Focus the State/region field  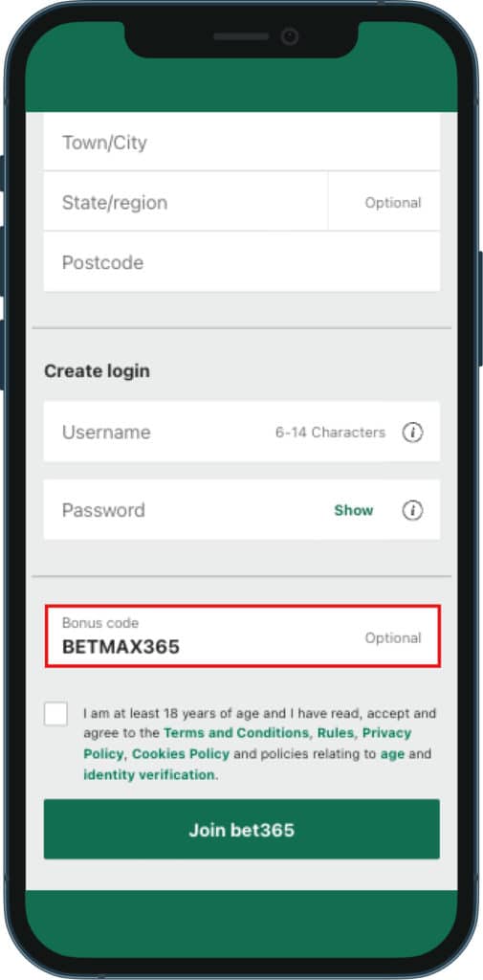186,202
